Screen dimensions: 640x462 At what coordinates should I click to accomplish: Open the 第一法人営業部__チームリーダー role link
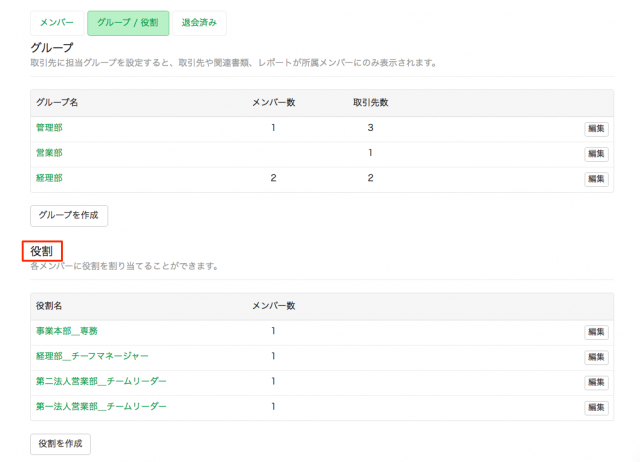pos(101,406)
